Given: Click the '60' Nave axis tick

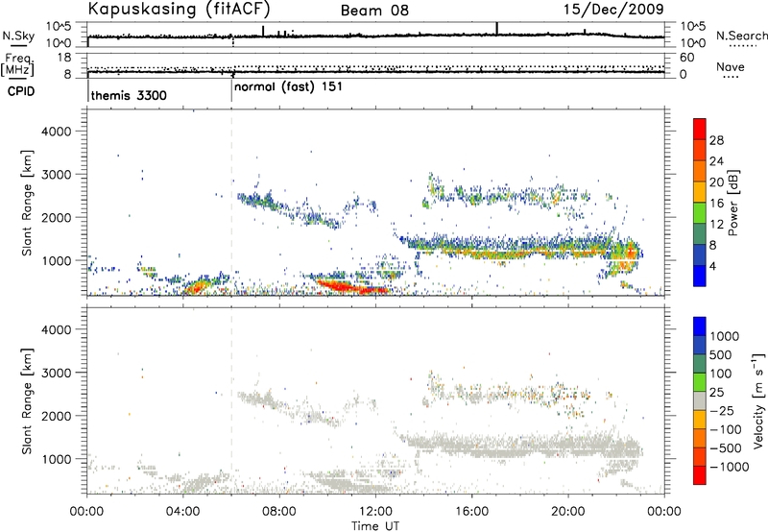Looking at the screenshot, I should 686,58.
